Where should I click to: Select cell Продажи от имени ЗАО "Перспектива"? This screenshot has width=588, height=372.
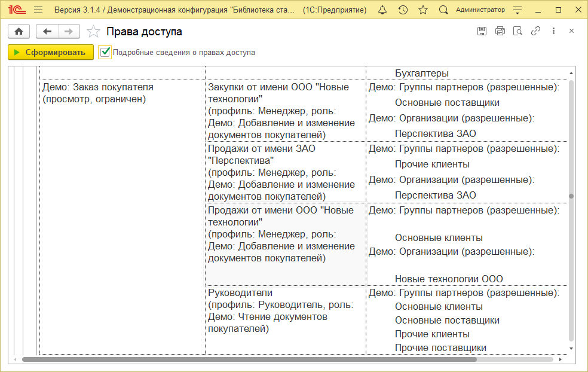[286, 172]
